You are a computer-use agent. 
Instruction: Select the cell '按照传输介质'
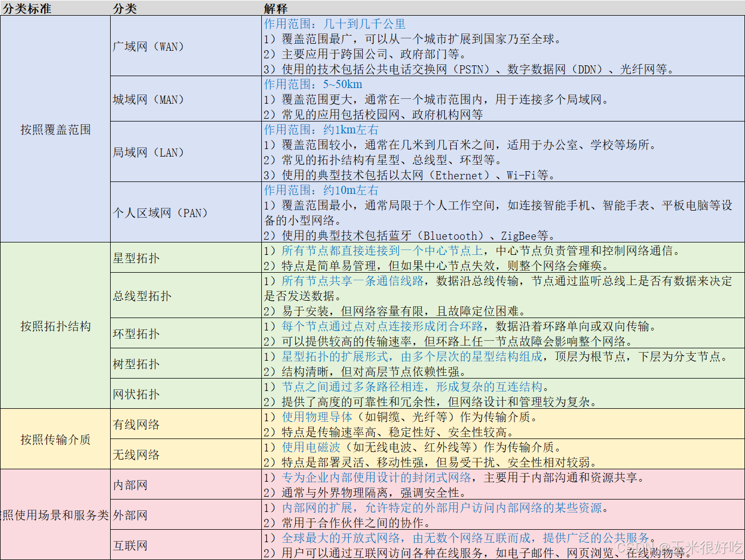(x=55, y=439)
